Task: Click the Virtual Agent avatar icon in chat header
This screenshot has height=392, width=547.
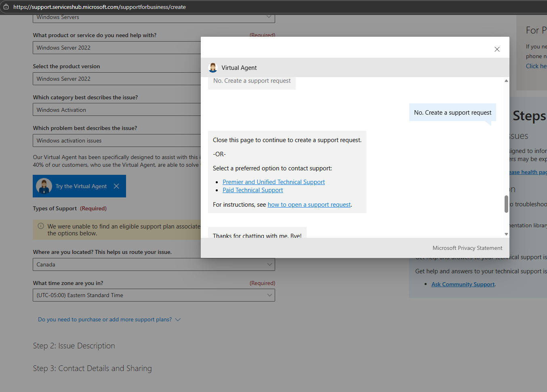Action: 213,67
